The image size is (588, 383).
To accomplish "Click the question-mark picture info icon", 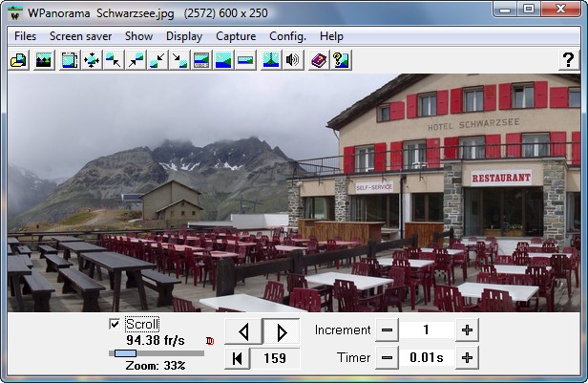I will 341,59.
